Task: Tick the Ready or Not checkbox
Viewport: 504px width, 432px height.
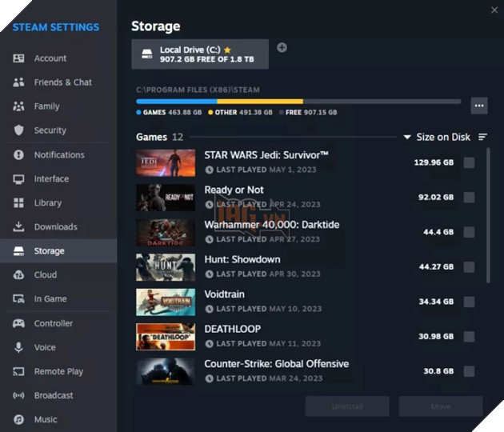Action: [469, 198]
